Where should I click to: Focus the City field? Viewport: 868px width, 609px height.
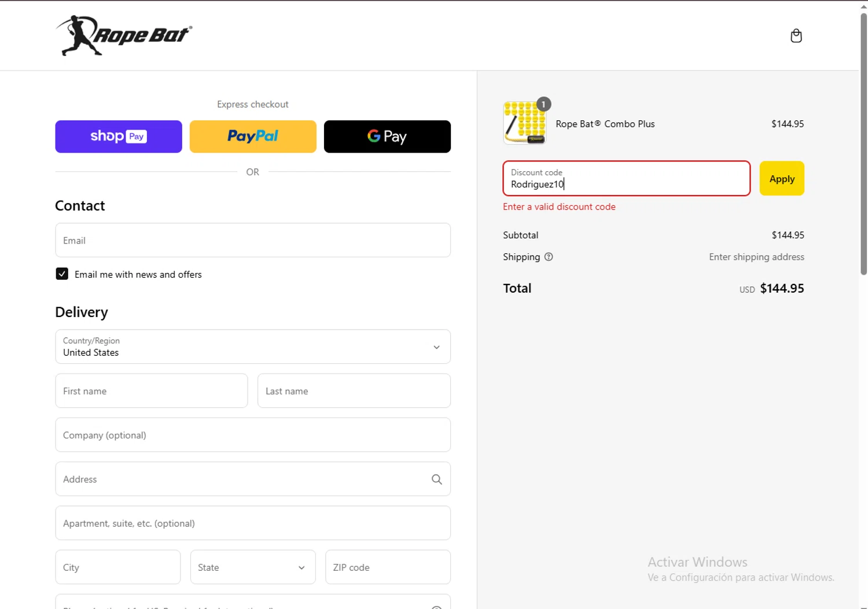click(x=118, y=567)
